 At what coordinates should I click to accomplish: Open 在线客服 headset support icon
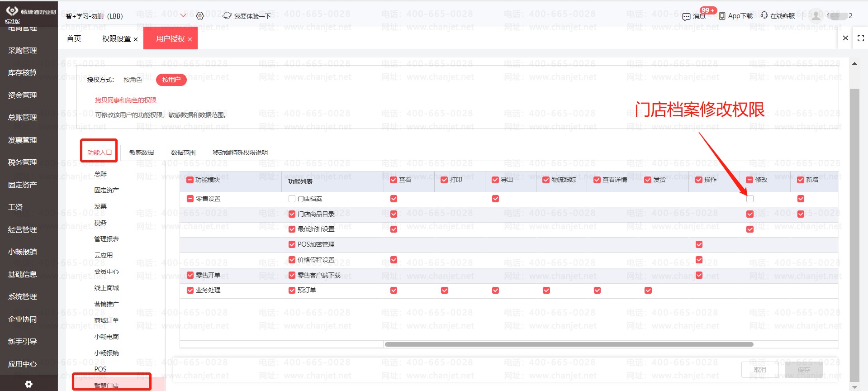tap(764, 15)
